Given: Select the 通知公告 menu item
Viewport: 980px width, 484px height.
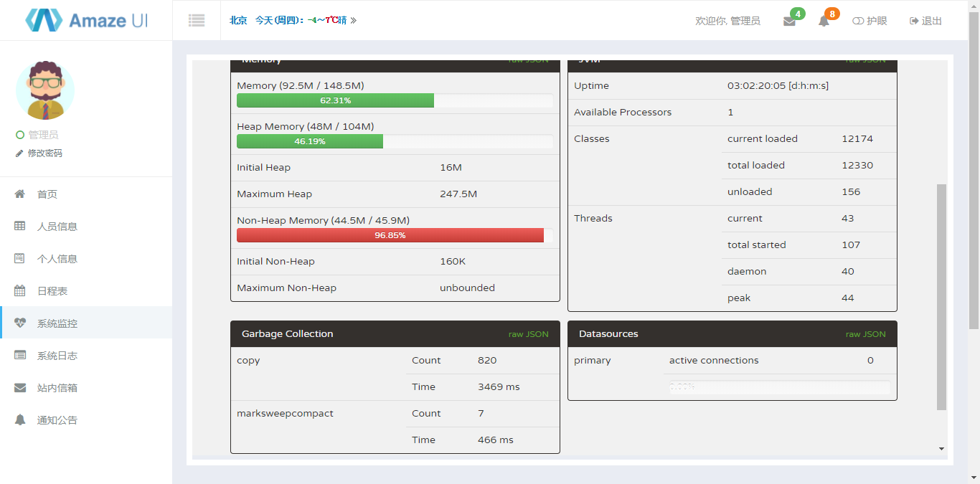Looking at the screenshot, I should pos(57,420).
